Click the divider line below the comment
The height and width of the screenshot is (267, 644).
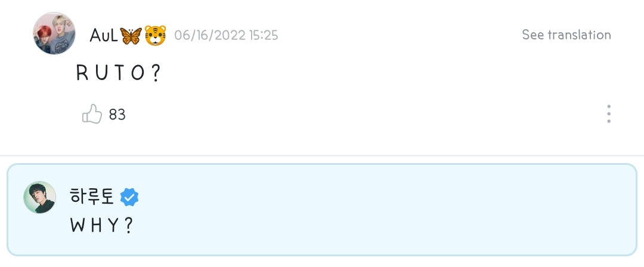(322, 155)
